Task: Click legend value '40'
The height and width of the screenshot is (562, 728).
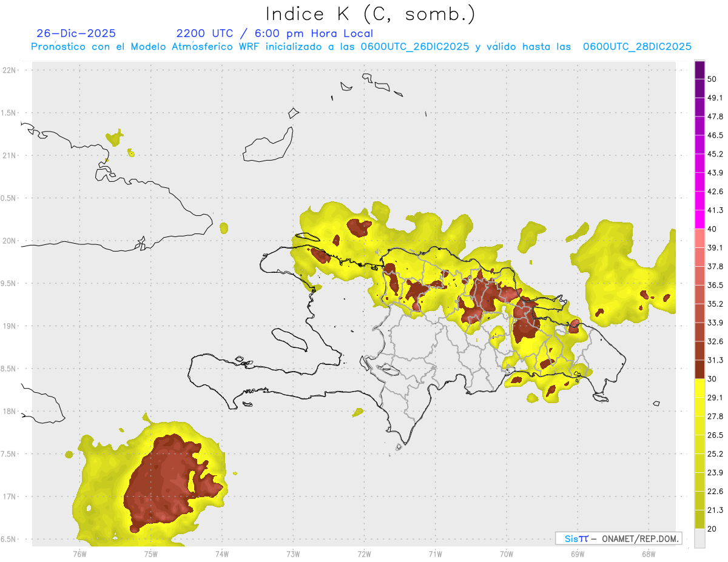Action: coord(712,229)
